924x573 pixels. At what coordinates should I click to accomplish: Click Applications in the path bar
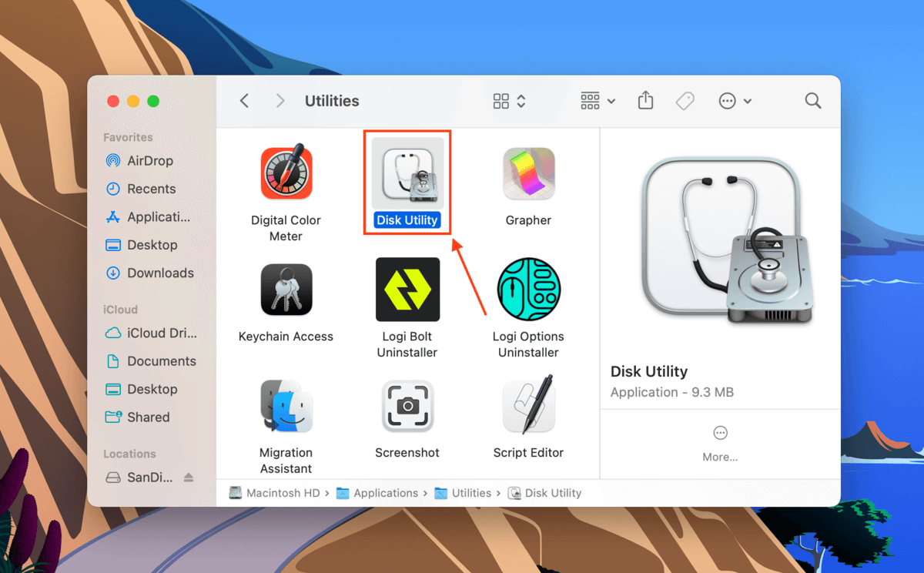tap(377, 493)
